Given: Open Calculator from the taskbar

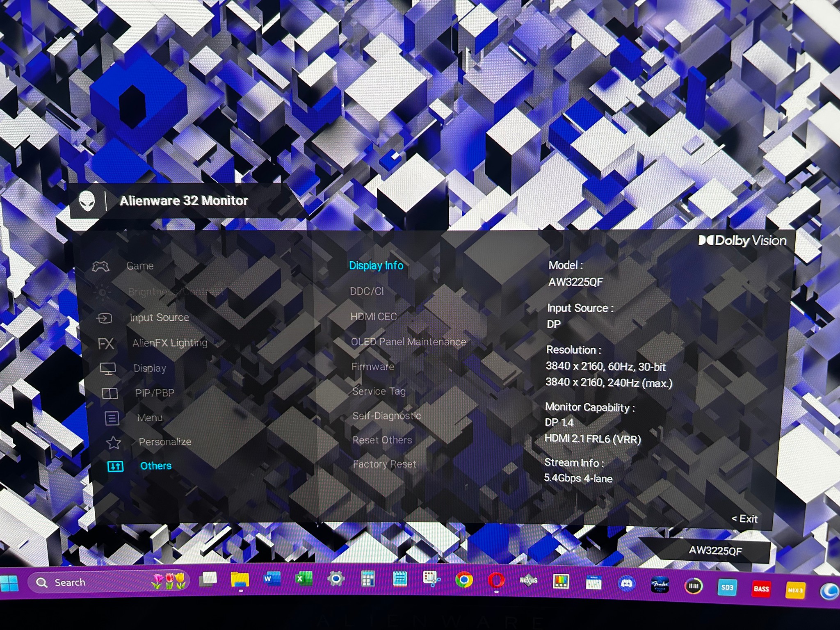Looking at the screenshot, I should tap(367, 579).
